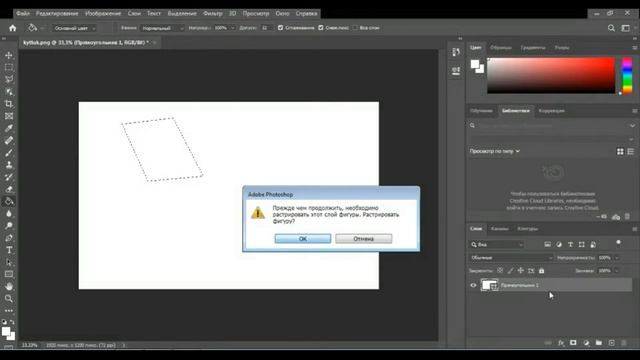Open the Основной цвет fill source dropdown
The width and height of the screenshot is (640, 360).
point(75,28)
